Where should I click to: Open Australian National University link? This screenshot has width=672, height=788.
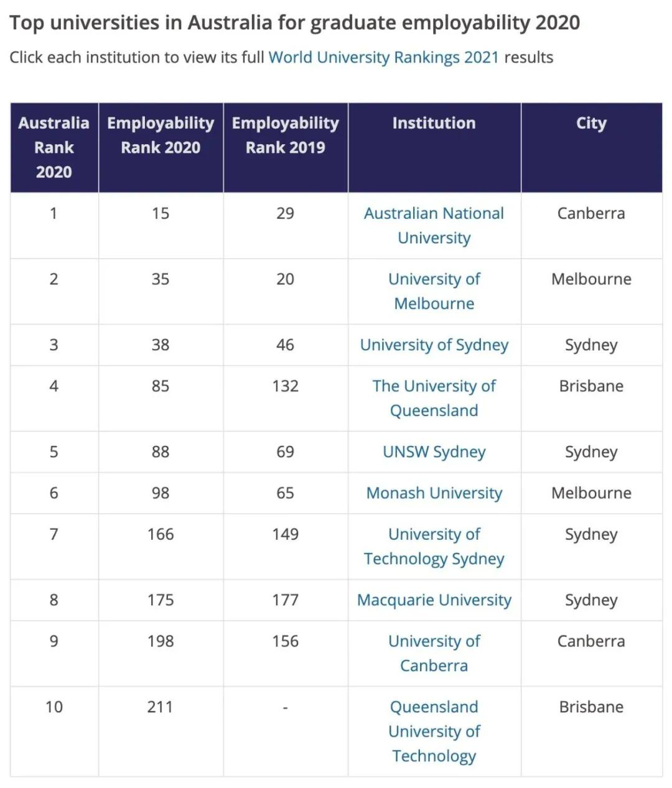[434, 225]
